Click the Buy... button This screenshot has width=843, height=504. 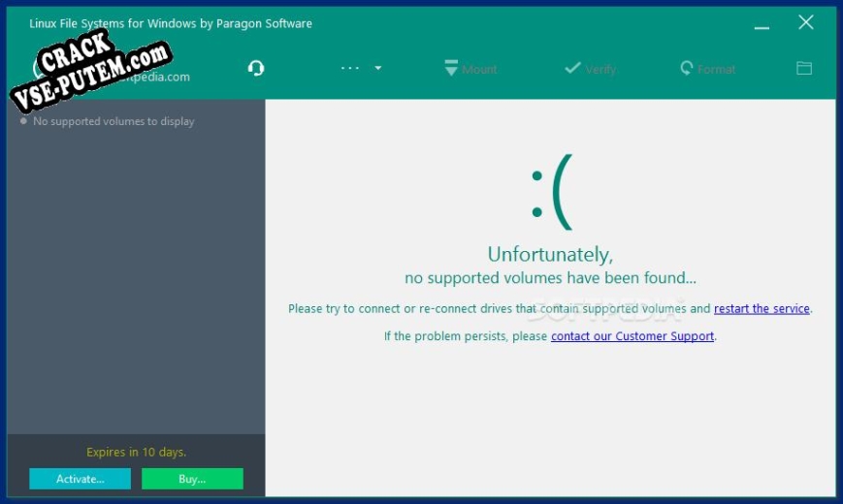click(192, 478)
